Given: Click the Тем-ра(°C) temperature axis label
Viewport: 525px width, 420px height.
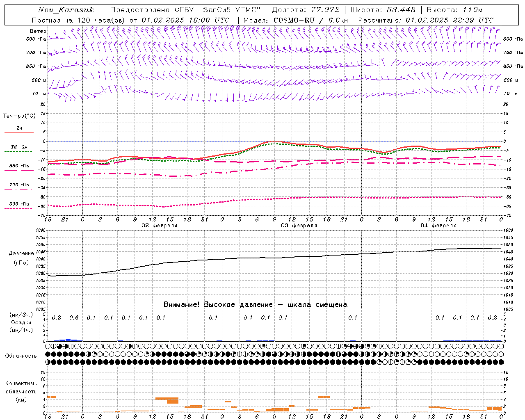Looking at the screenshot, I should click(x=19, y=116).
